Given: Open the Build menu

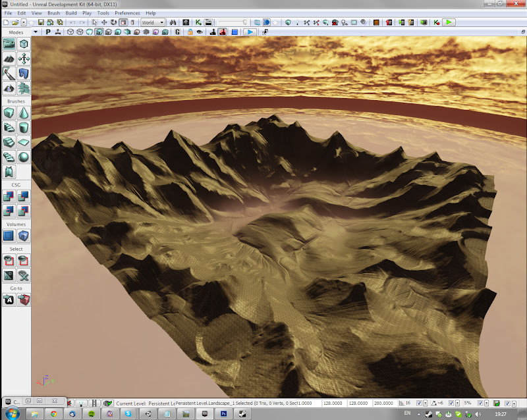Looking at the screenshot, I should pyautogui.click(x=70, y=13).
